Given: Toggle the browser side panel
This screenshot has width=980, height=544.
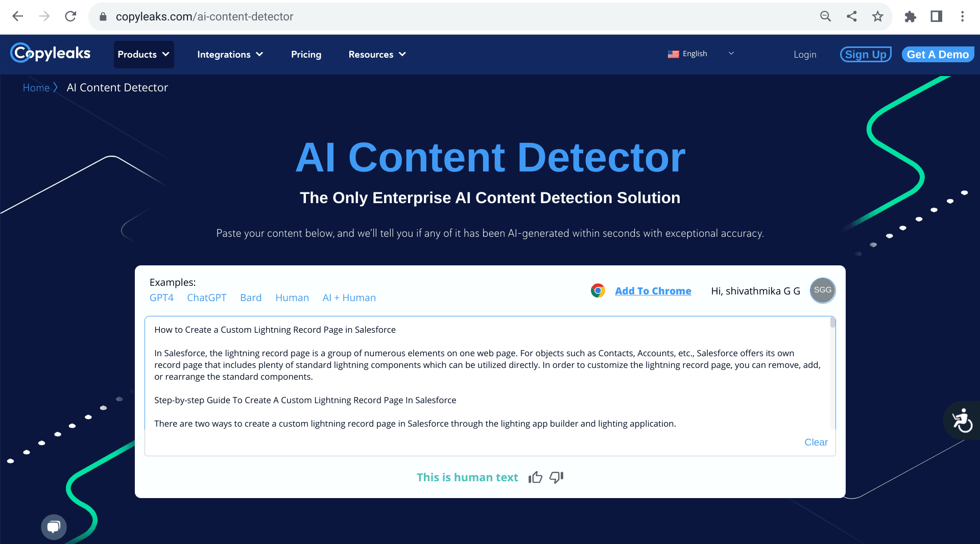Looking at the screenshot, I should (x=936, y=16).
